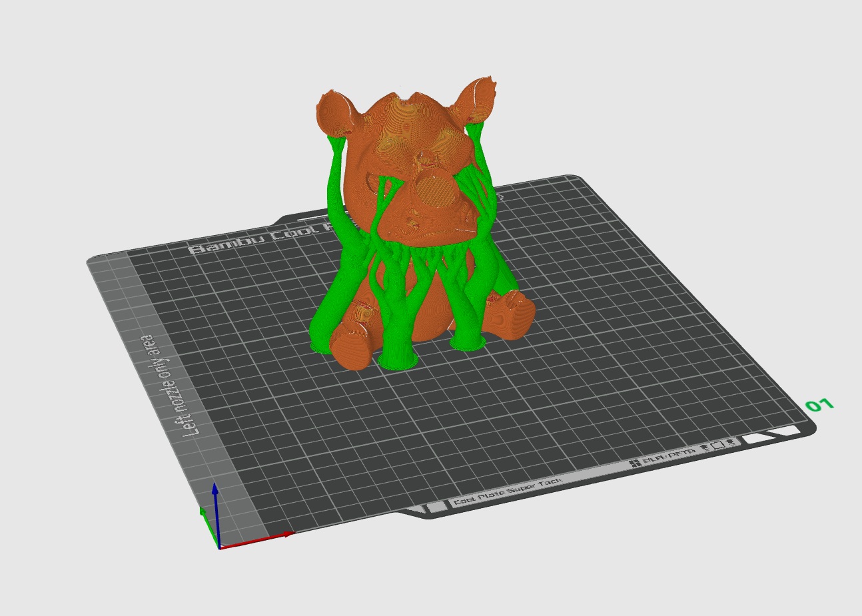This screenshot has height=616, width=862.
Task: Click the PLA/PETG marking on plate edge
Action: coord(663,457)
